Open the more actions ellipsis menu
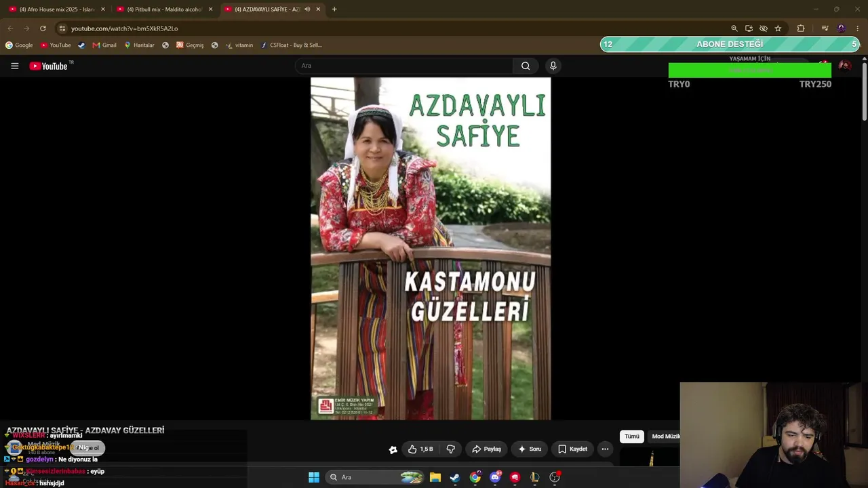This screenshot has width=868, height=488. 606,449
